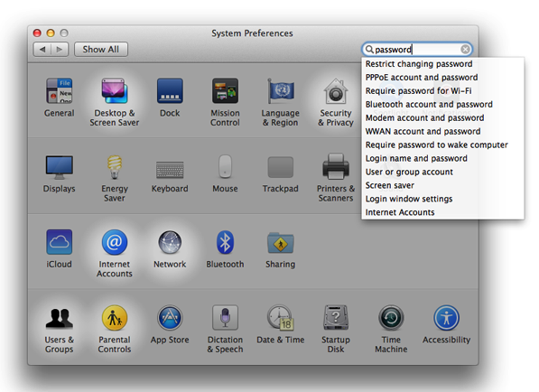
Task: Open Accessibility preferences
Action: [447, 324]
